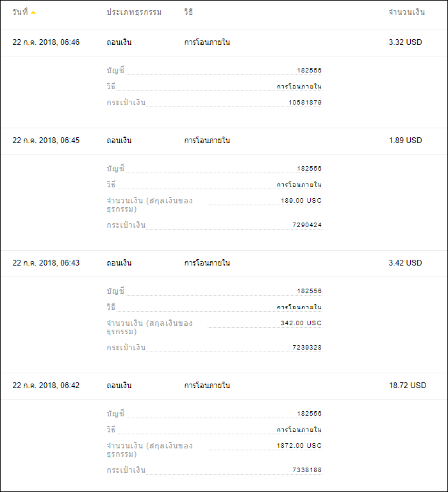448x492 pixels.
Task: Click the 1872.00 USC amount value
Action: pyautogui.click(x=299, y=446)
